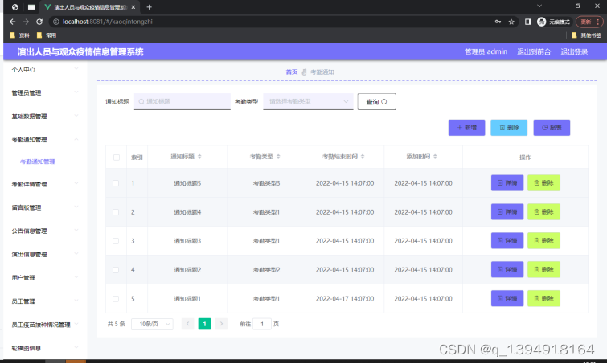Image resolution: width=607 pixels, height=364 pixels.
Task: Open browser tab search chevron
Action: 539,6
